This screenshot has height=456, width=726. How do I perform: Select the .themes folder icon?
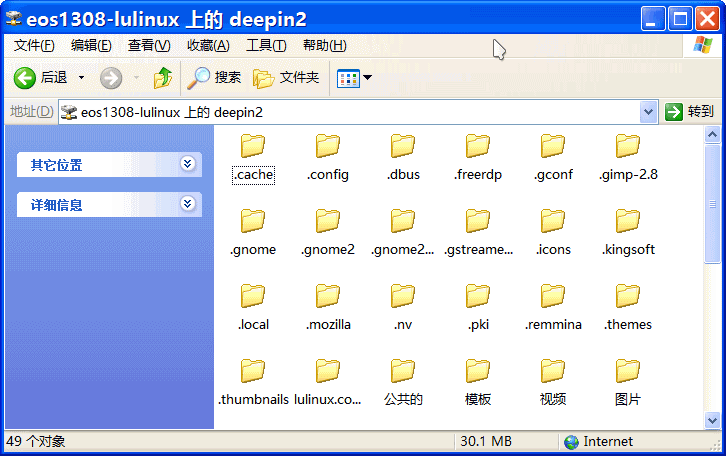tap(628, 296)
